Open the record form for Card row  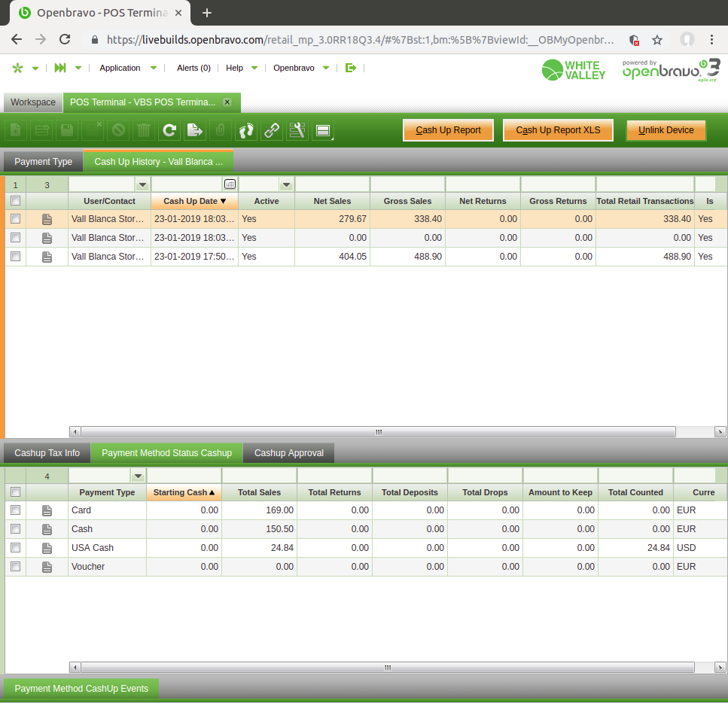(x=47, y=510)
